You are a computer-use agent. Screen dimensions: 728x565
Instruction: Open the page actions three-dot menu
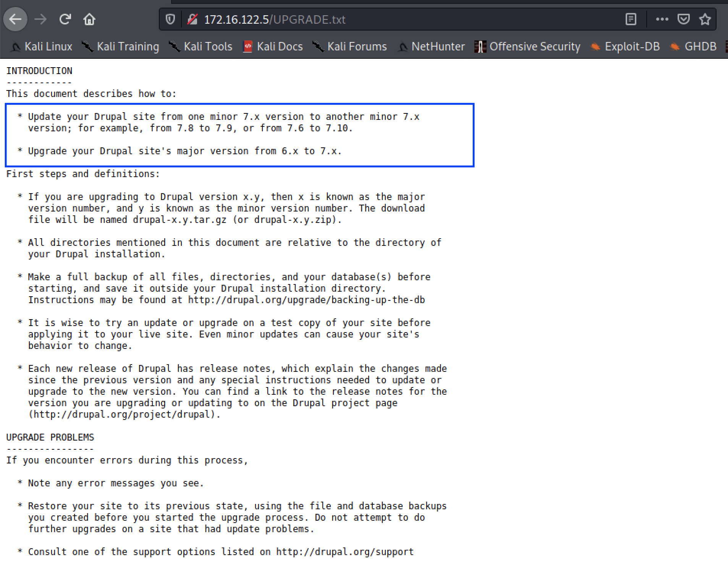(662, 19)
